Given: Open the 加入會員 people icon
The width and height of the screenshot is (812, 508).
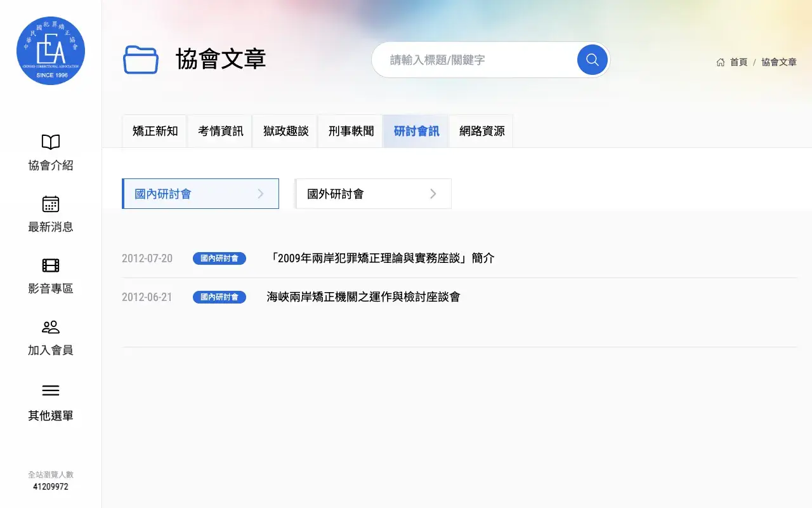Looking at the screenshot, I should (51, 327).
